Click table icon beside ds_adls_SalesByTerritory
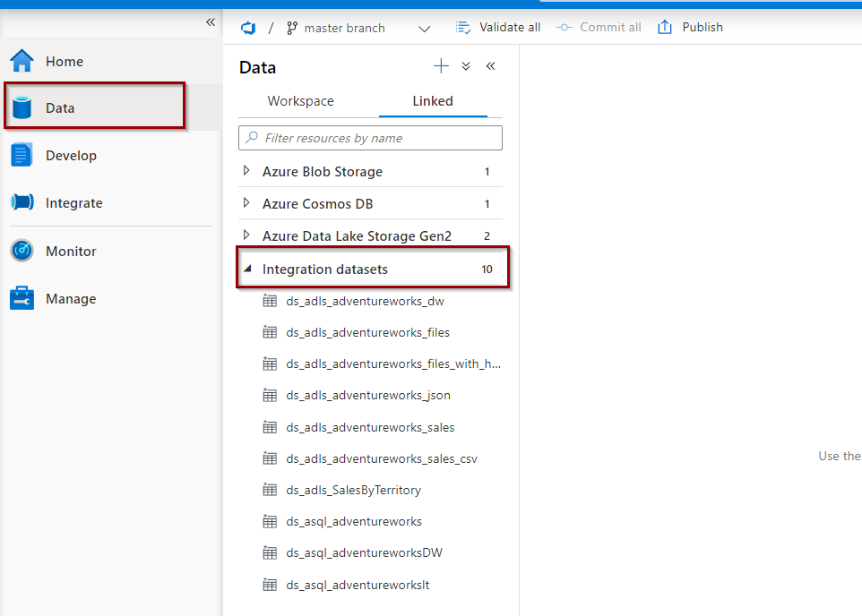 (x=270, y=490)
